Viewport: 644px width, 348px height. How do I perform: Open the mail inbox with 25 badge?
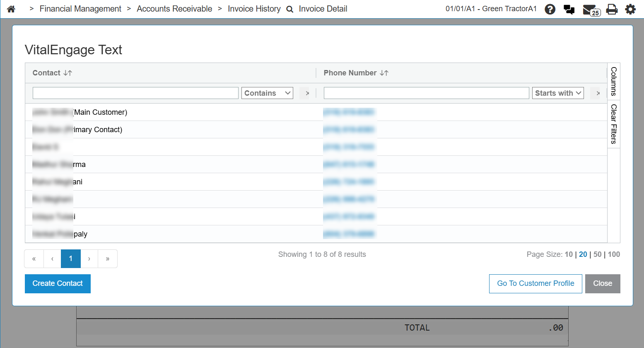[591, 10]
